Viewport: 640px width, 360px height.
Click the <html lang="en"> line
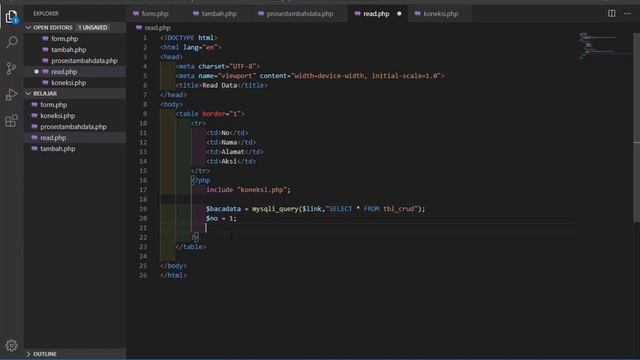191,47
